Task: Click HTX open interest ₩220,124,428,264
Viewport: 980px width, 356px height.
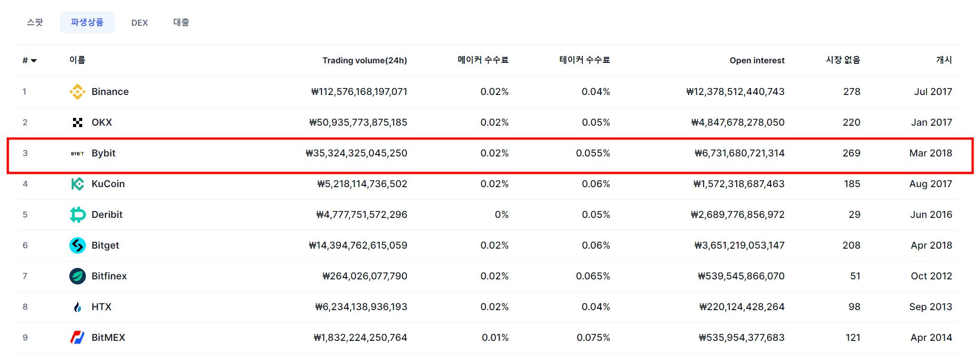Action: coord(742,307)
